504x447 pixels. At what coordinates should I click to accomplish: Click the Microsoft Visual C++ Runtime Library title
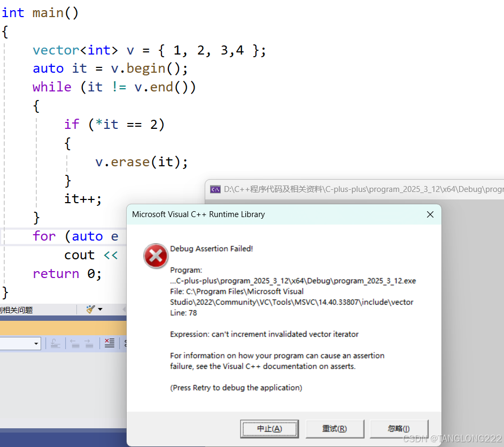tap(198, 214)
